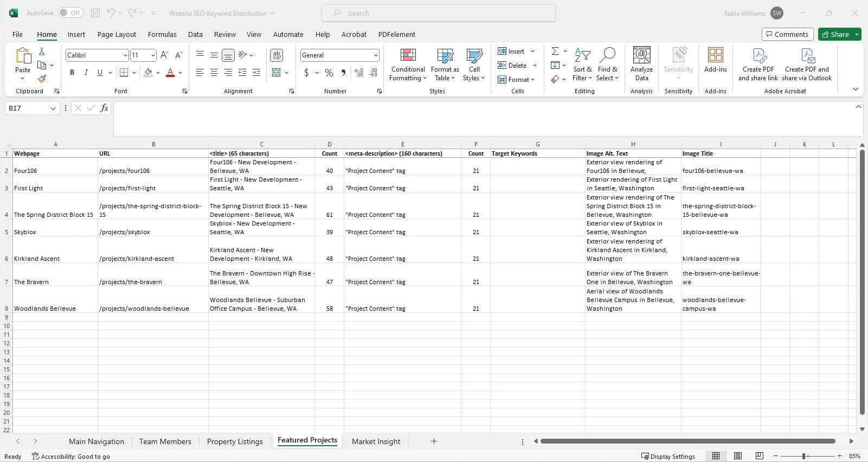
Task: Toggle Italic formatting
Action: point(86,73)
